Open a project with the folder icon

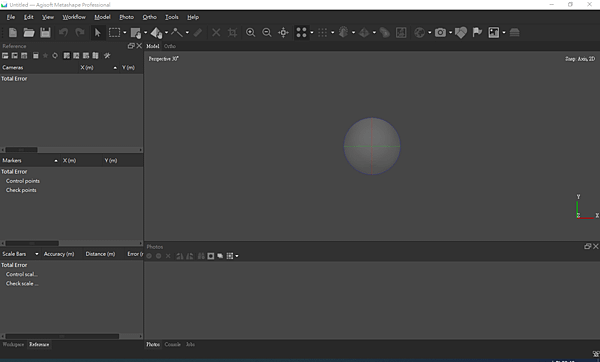click(x=29, y=33)
